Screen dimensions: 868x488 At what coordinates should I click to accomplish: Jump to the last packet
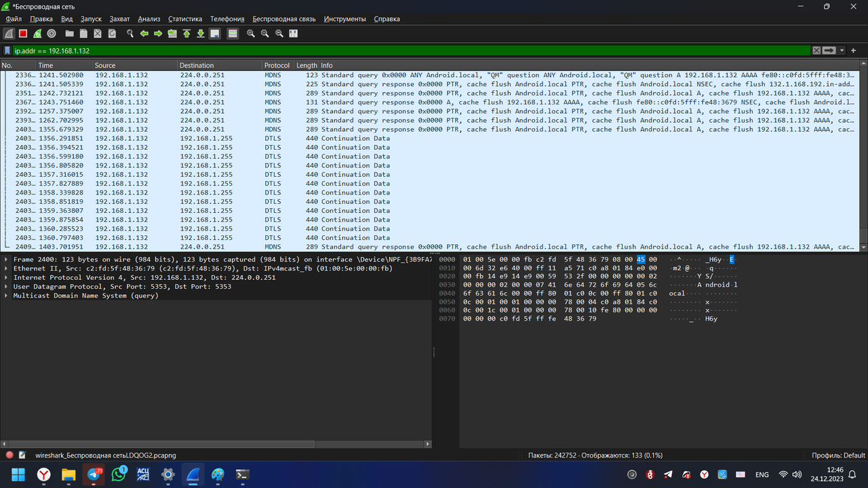coord(201,33)
